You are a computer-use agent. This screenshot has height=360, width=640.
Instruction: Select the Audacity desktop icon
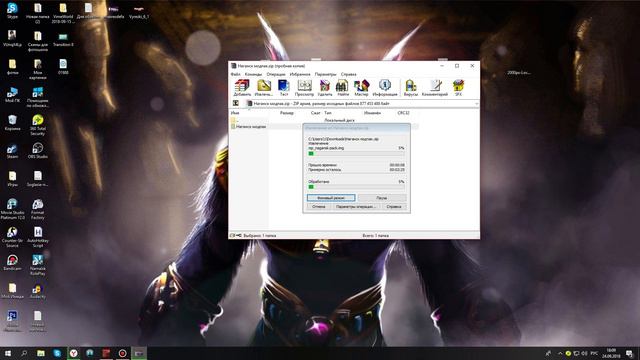[38, 291]
